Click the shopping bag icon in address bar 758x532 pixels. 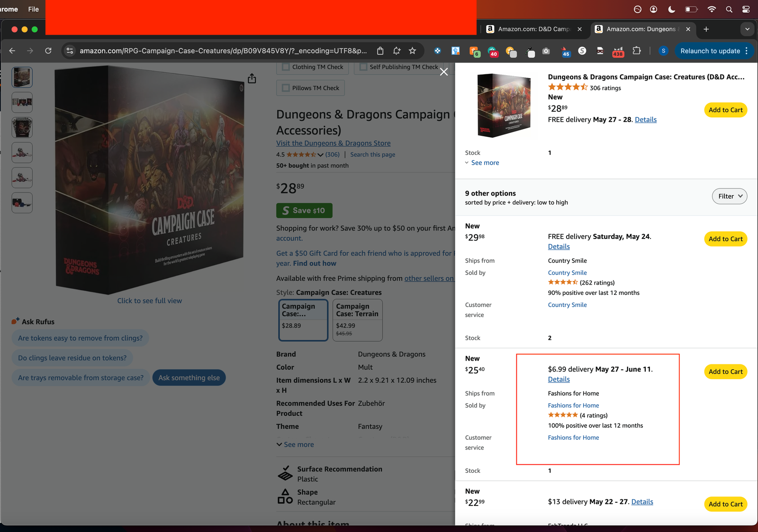pyautogui.click(x=380, y=51)
